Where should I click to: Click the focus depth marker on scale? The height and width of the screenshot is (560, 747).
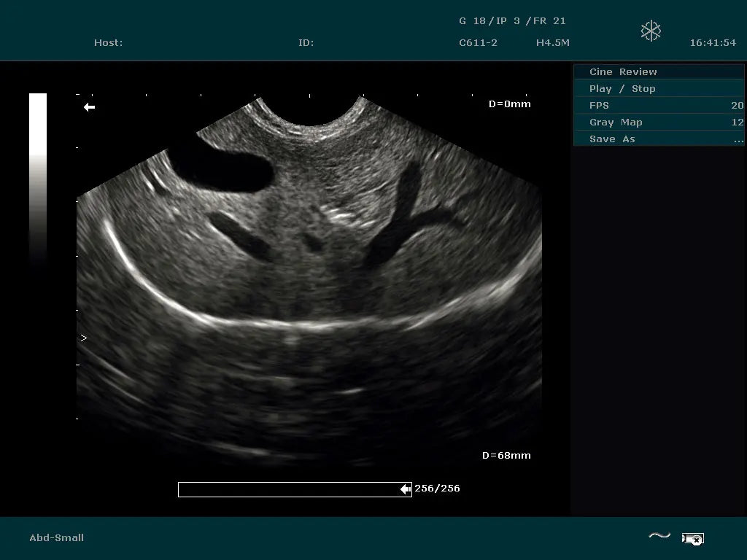click(x=83, y=338)
